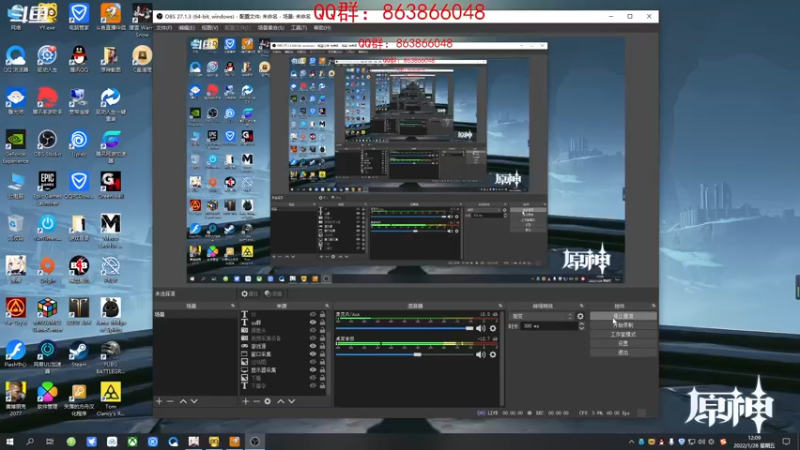Toggle visibility of the 窗口采集 source

[313, 354]
